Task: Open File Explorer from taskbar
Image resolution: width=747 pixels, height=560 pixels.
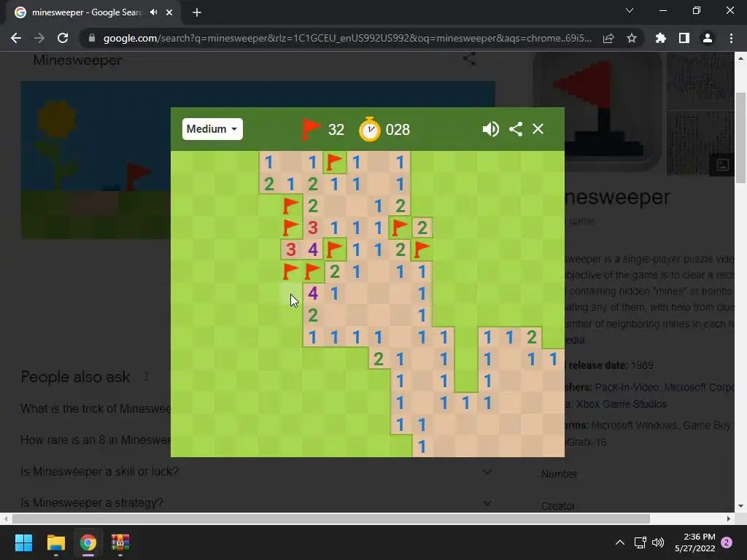Action: (55, 542)
